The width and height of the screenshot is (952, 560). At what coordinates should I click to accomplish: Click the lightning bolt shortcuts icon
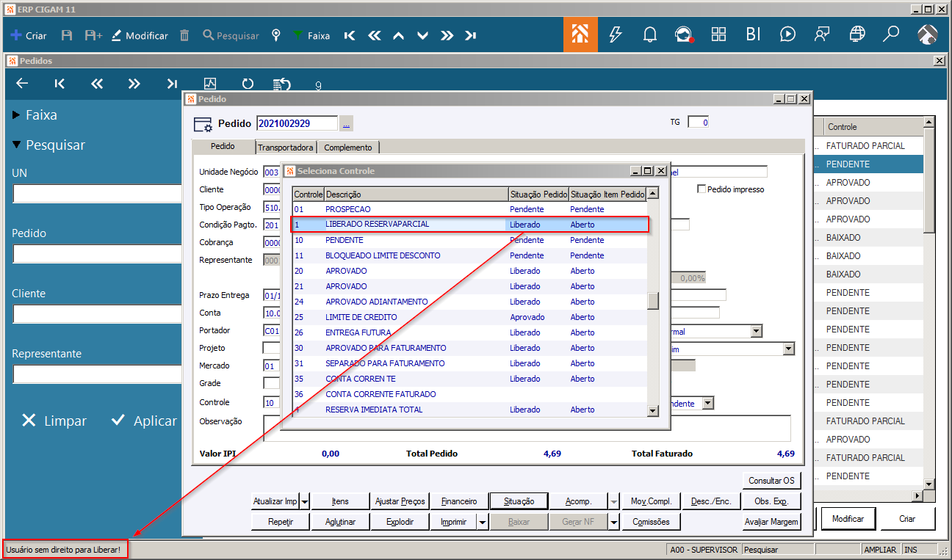[x=616, y=34]
